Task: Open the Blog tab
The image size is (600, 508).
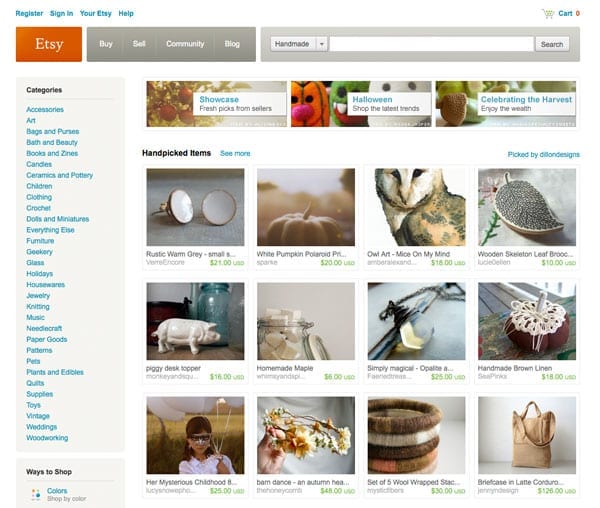Action: (232, 44)
